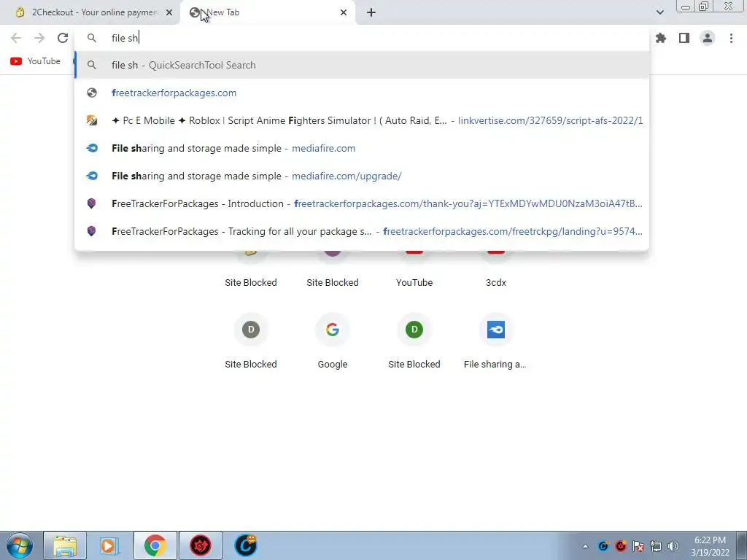The image size is (747, 560).
Task: Open the network tray icon
Action: tap(656, 546)
